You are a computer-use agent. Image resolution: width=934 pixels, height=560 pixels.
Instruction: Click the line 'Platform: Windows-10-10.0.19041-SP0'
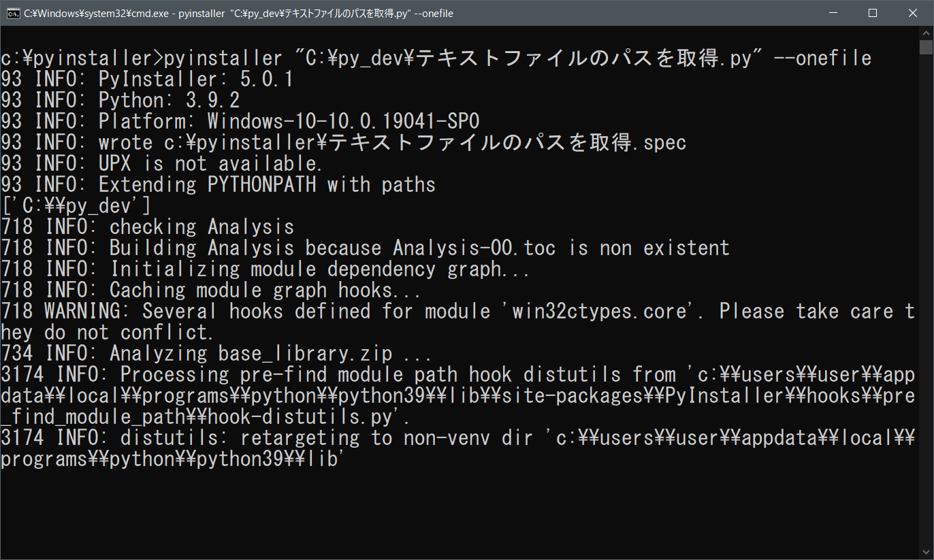pos(240,121)
